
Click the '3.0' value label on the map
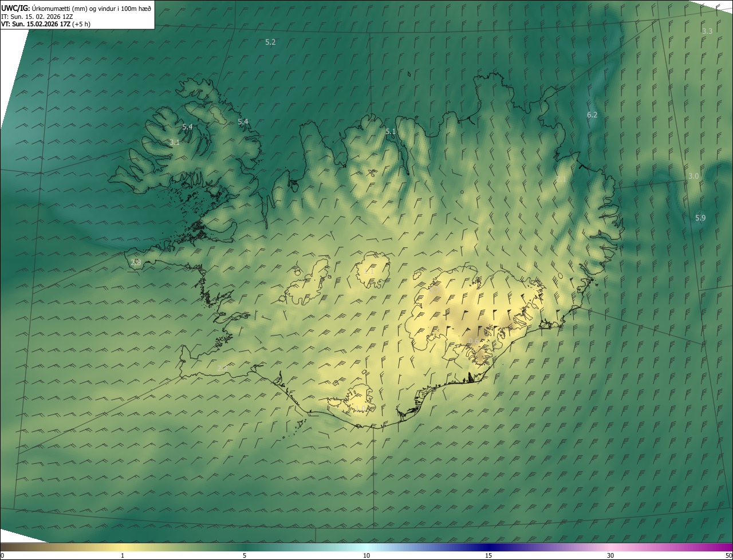point(693,176)
